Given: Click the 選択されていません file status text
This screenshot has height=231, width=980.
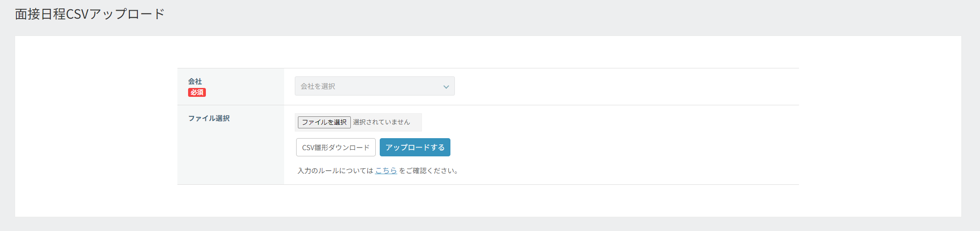Looking at the screenshot, I should (382, 122).
